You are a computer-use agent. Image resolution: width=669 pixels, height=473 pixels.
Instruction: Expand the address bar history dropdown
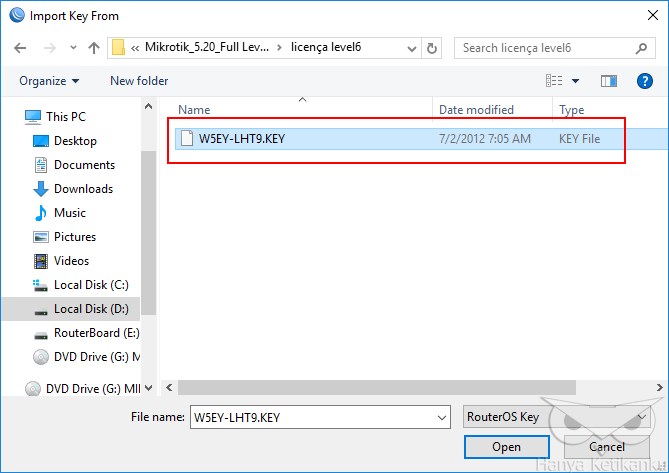point(412,49)
